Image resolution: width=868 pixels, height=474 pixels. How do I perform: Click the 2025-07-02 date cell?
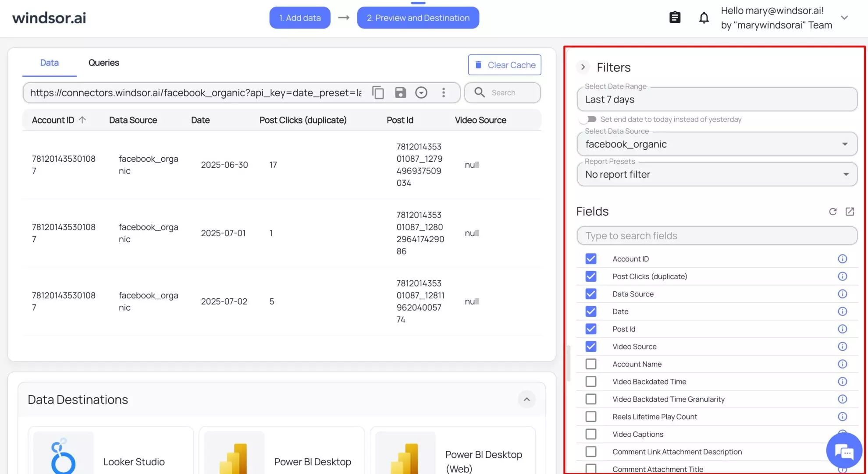point(224,301)
